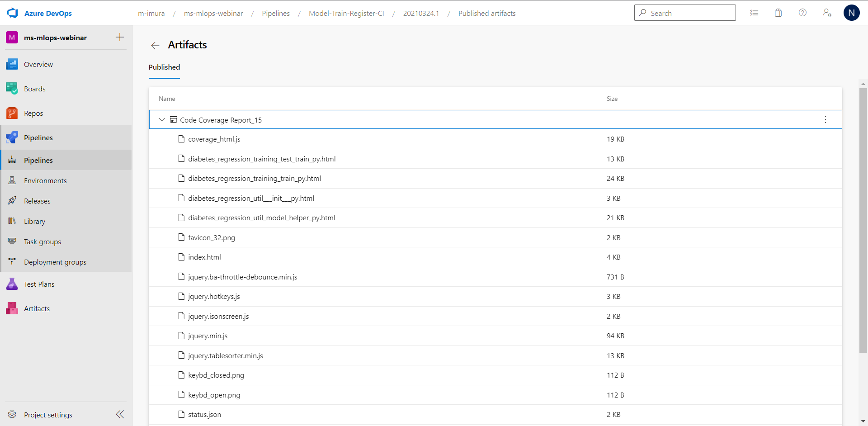
Task: Open Boards in the sidebar
Action: coord(35,89)
